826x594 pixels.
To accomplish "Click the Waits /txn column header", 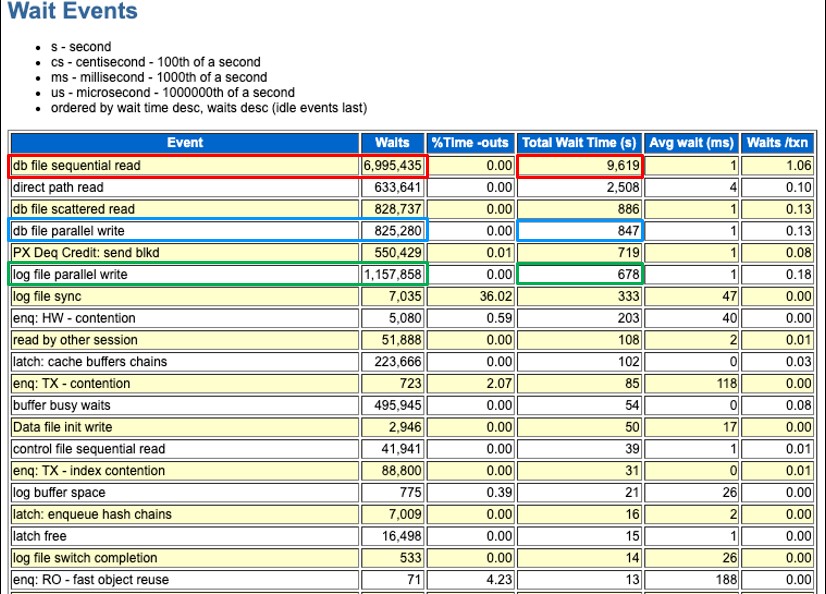I will [x=778, y=143].
